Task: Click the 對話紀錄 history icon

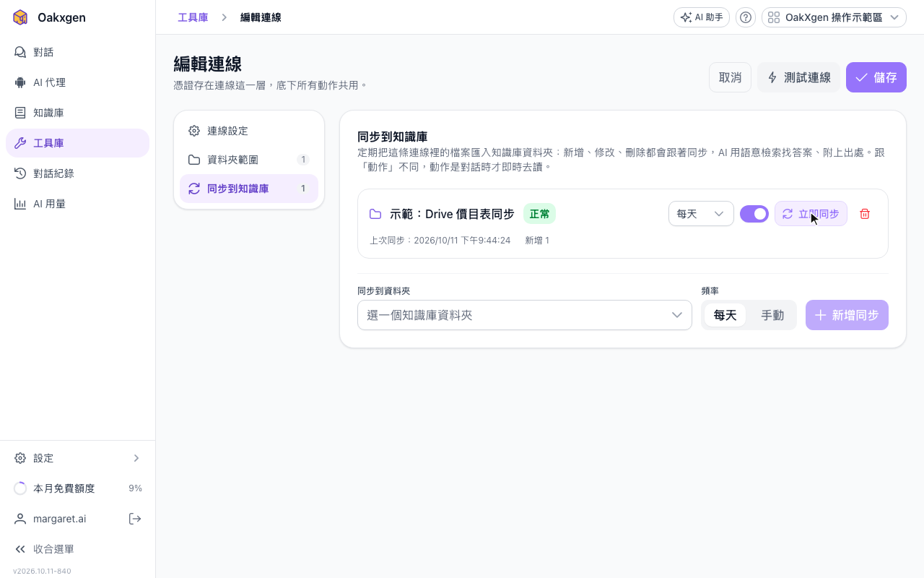Action: point(20,173)
